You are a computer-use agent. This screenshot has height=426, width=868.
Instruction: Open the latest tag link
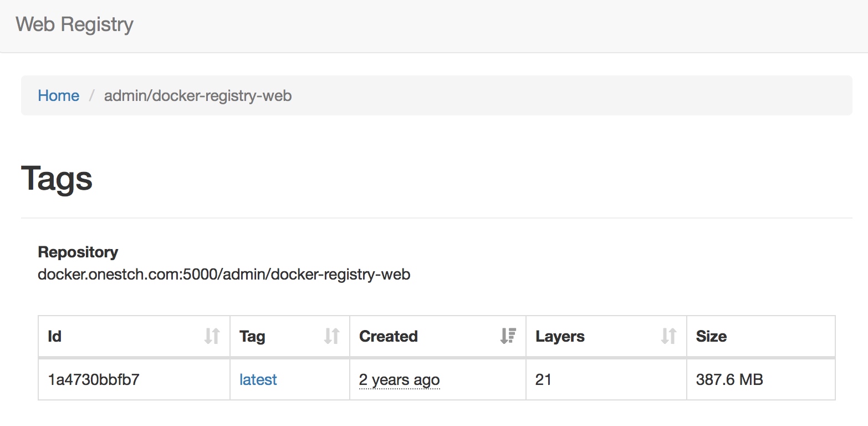258,380
